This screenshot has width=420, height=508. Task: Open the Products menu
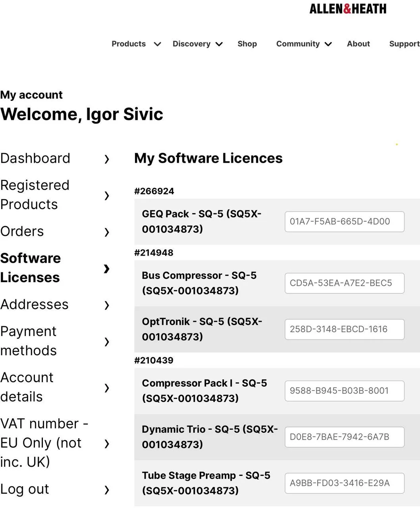(129, 44)
